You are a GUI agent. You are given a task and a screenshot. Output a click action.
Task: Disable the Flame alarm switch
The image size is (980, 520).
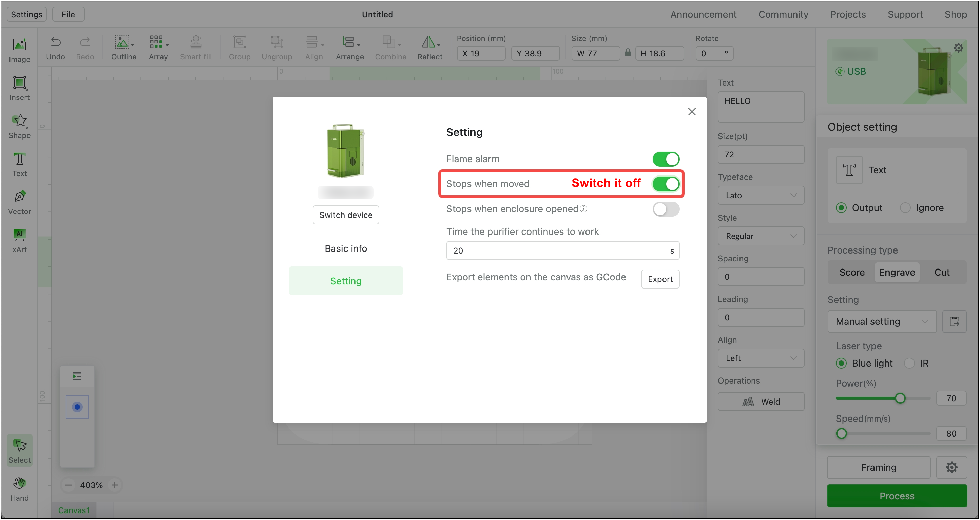[x=666, y=159]
